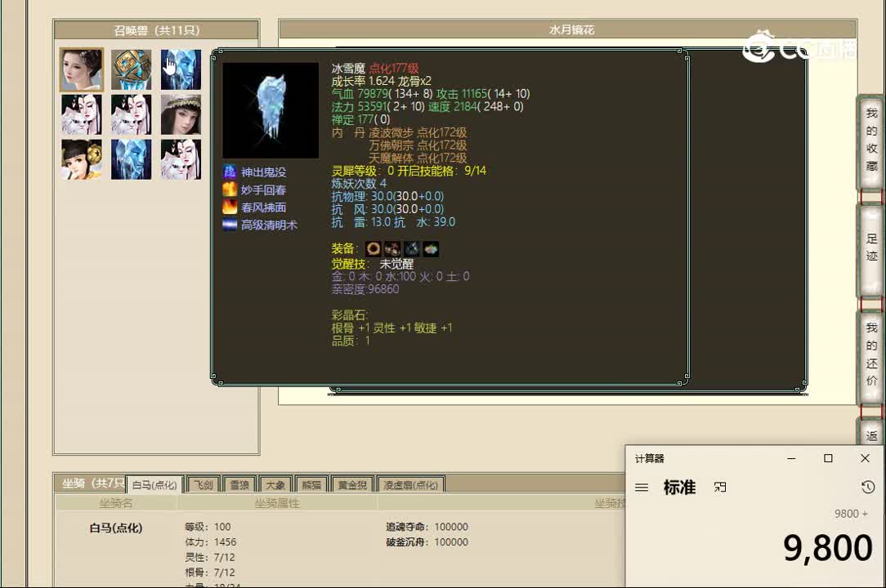Click the 妙手回春 skill icon
The width and height of the screenshot is (886, 588).
coord(230,189)
